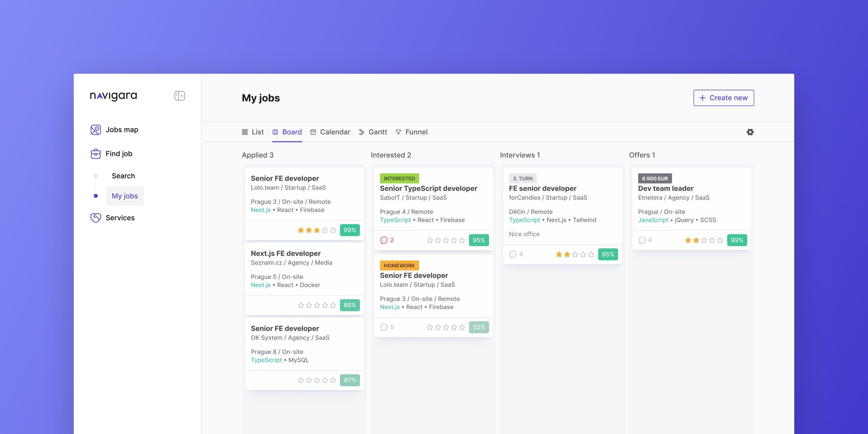Open the board settings gear
The image size is (868, 434).
point(750,132)
